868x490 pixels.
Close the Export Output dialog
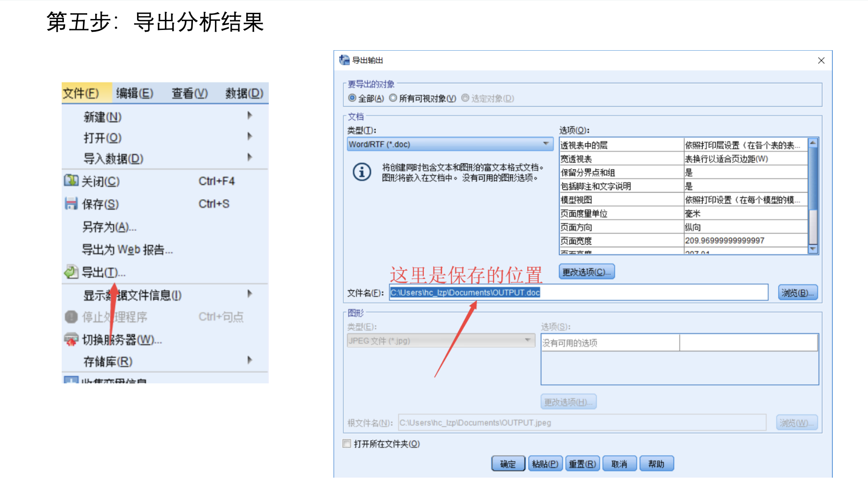(821, 60)
